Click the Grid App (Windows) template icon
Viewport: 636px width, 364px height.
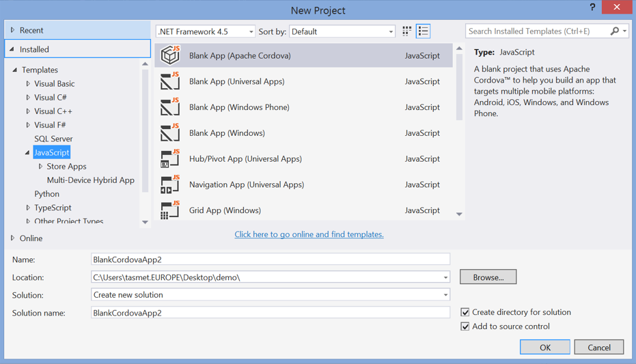170,210
